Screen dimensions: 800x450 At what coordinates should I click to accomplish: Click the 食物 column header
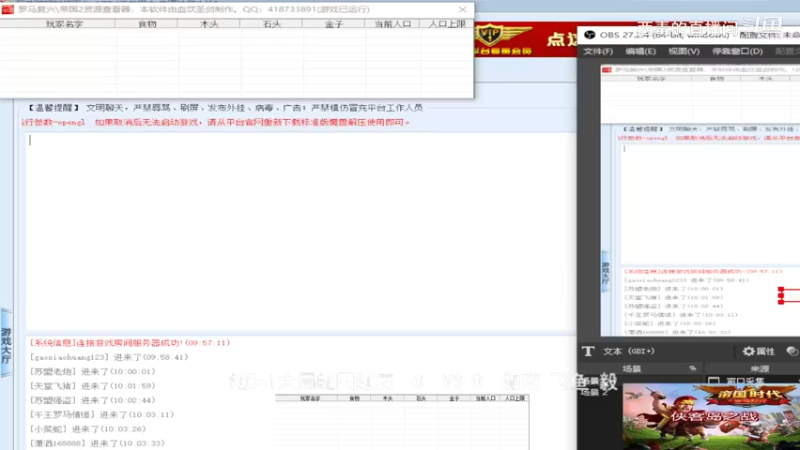click(147, 23)
